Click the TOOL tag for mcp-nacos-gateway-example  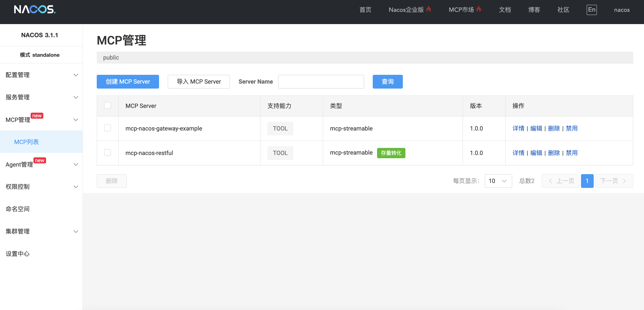280,128
